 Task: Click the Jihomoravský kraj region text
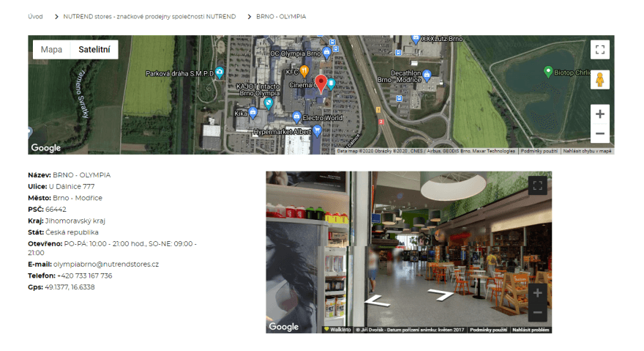pyautogui.click(x=75, y=221)
